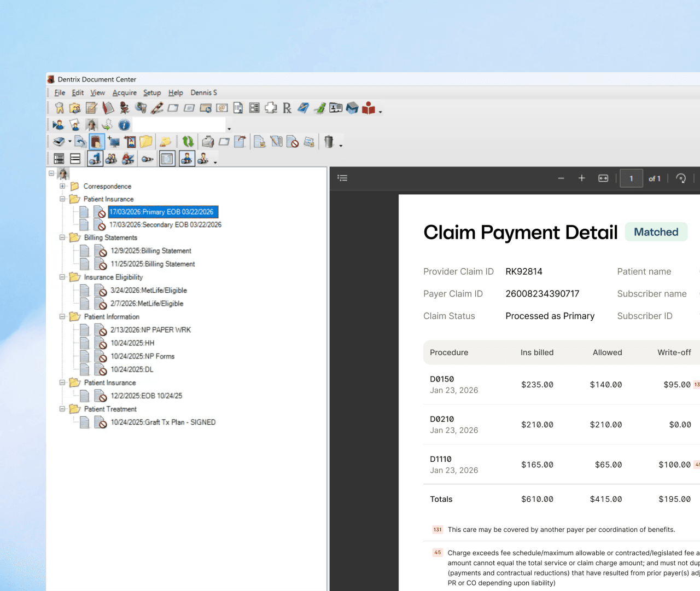The width and height of the screenshot is (700, 591).
Task: Click the Rx prescriptions icon
Action: (x=287, y=108)
